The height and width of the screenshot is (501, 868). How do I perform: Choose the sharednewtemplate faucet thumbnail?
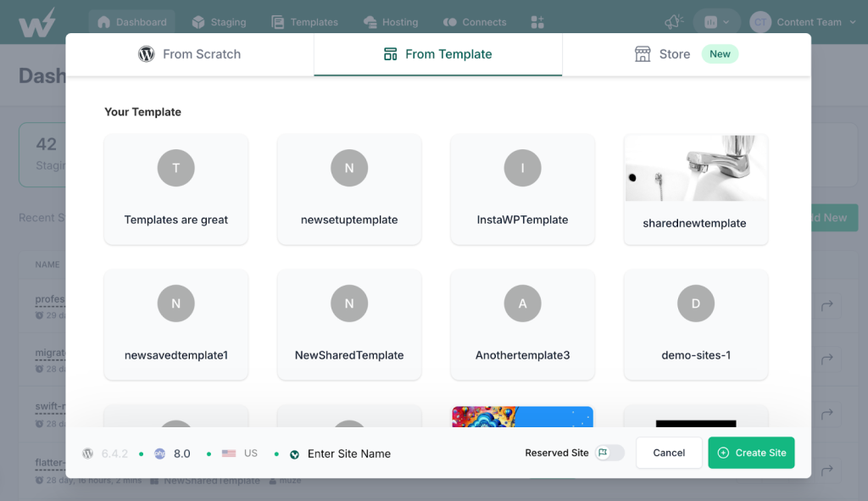click(x=696, y=169)
